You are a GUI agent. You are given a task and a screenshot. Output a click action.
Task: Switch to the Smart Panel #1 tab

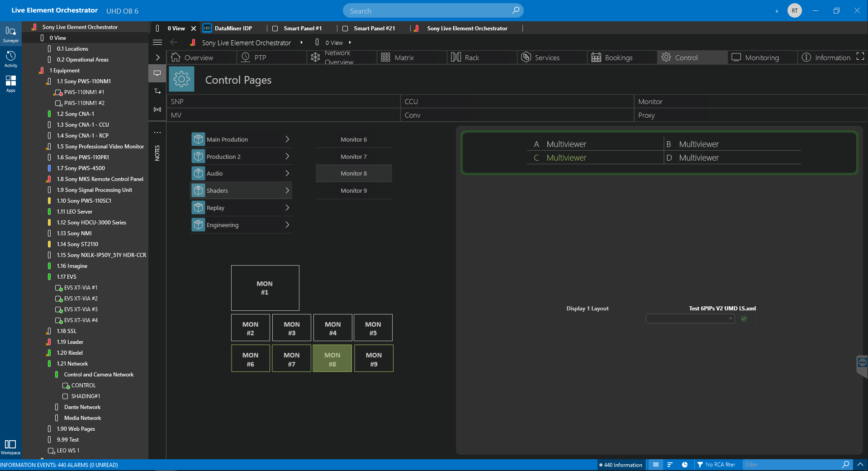(x=303, y=28)
